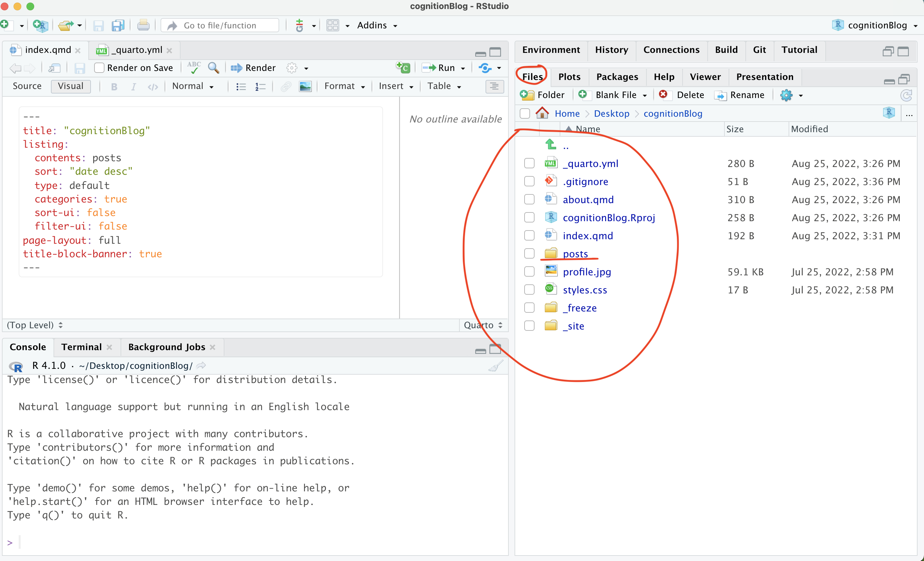Expand the Addins dropdown menu
Viewport: 924px width, 561px height.
point(377,25)
